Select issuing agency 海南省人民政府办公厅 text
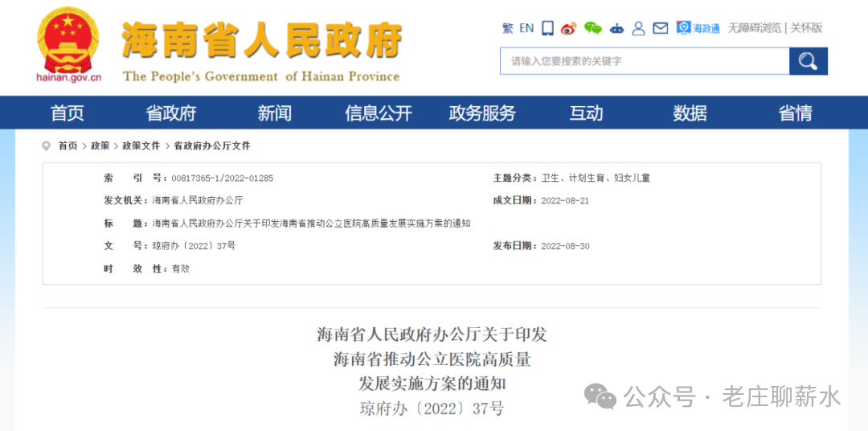This screenshot has height=431, width=868. (x=198, y=200)
